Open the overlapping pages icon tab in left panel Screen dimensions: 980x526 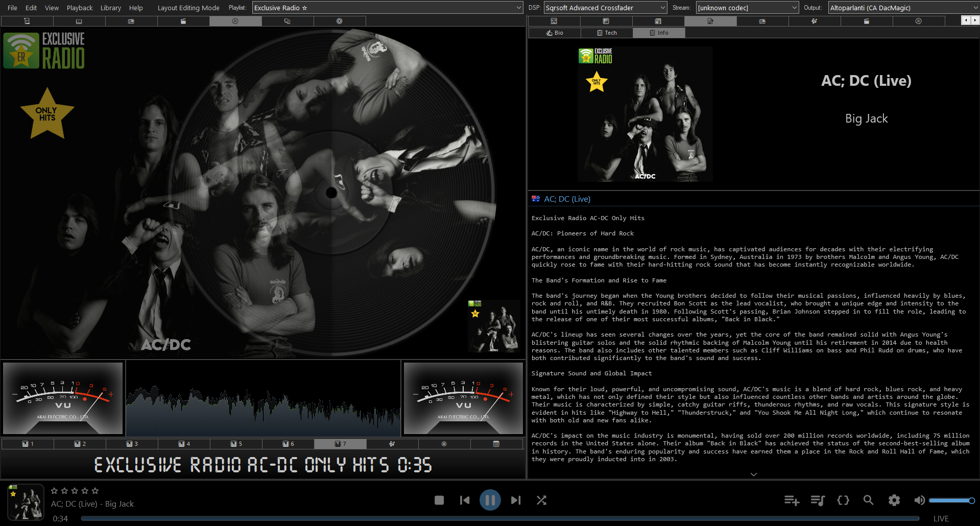click(x=288, y=21)
